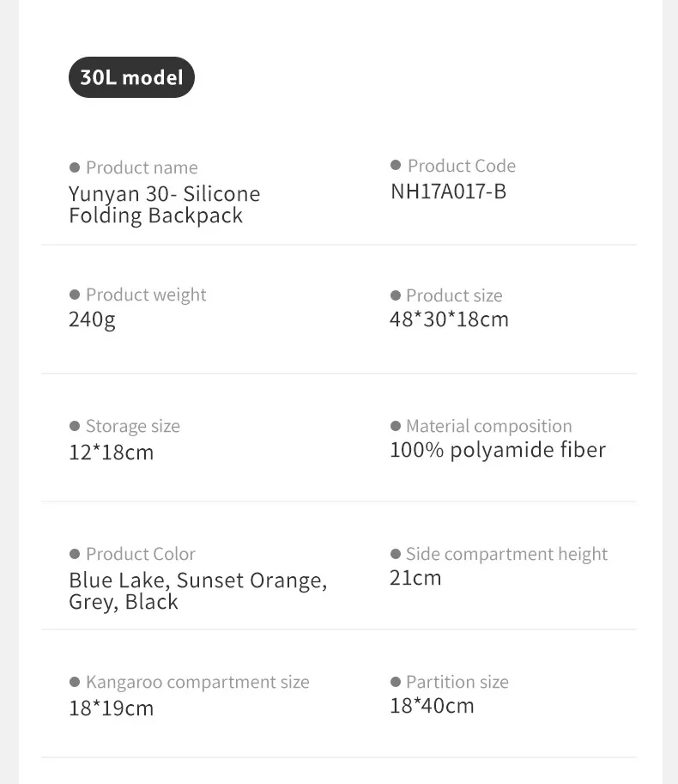Click the Product Code bullet dot
The width and height of the screenshot is (678, 784).
(396, 165)
